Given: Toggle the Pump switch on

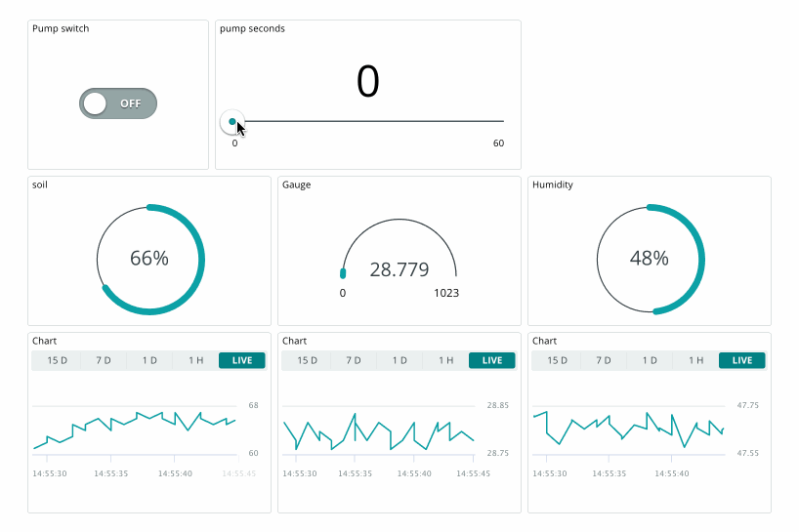Looking at the screenshot, I should pyautogui.click(x=118, y=103).
